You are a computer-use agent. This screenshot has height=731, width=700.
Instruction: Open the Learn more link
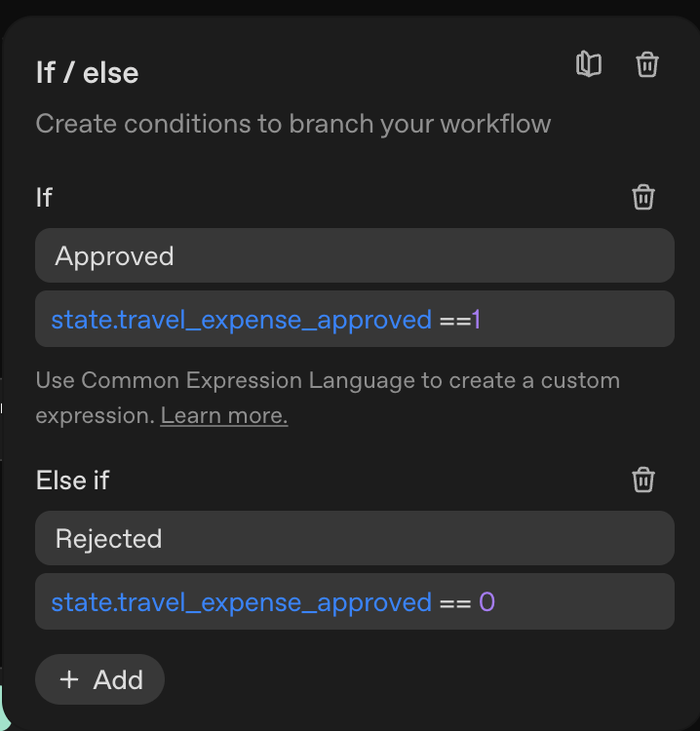(224, 416)
